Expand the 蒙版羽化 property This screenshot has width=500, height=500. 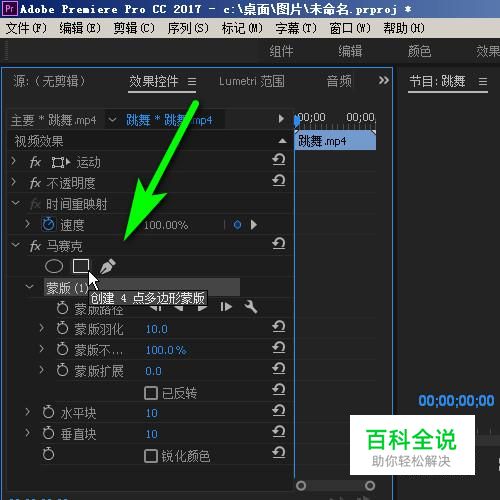pos(41,328)
